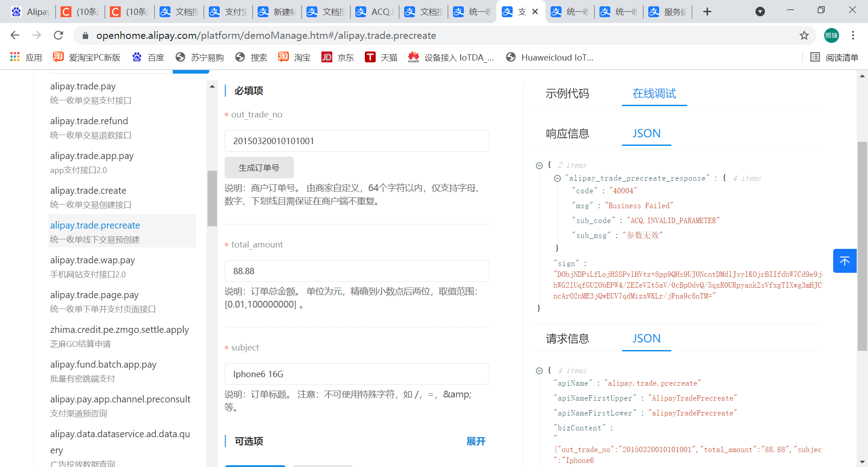Screen dimensions: 868x467
Task: Collapse the request info JSON root node
Action: tap(539, 371)
